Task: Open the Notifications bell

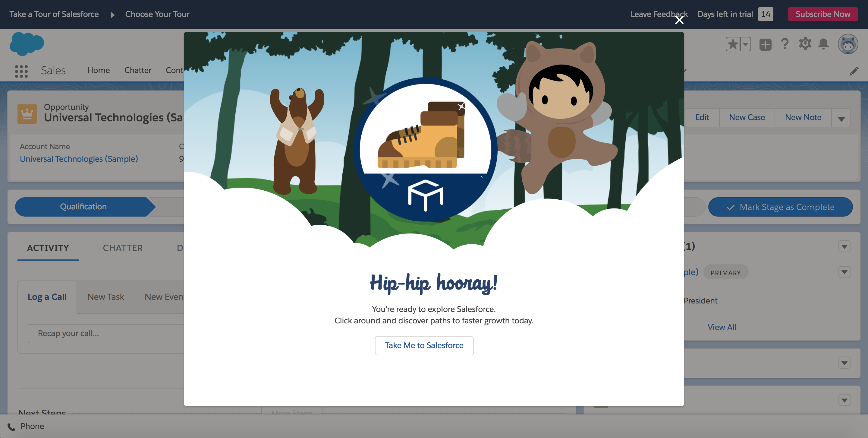Action: pos(823,44)
